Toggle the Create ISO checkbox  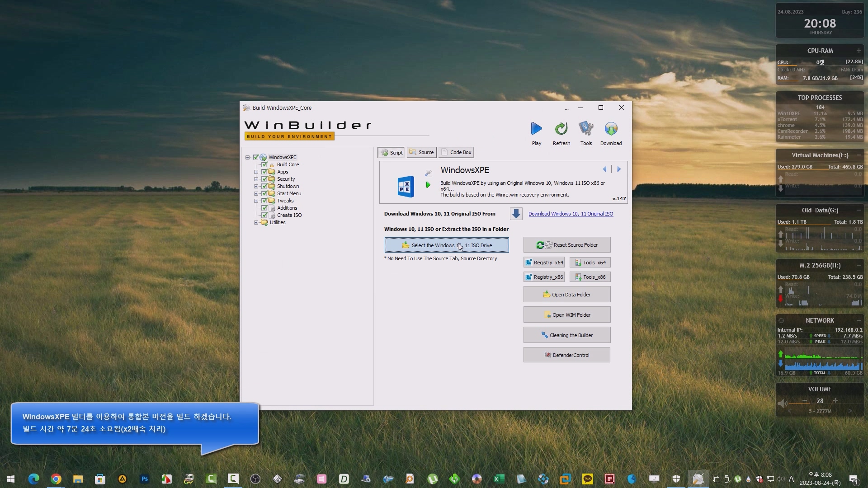pos(264,215)
